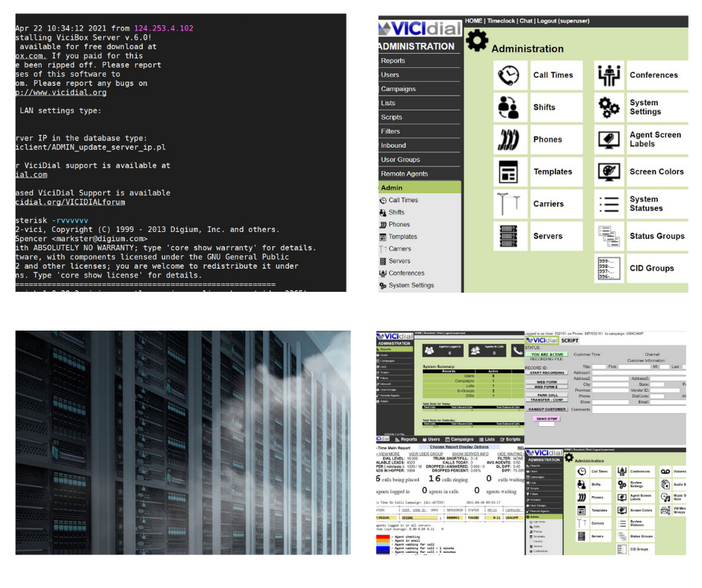Click the Comments input field in agent screen
This screenshot has width=702, height=588.
click(x=639, y=410)
